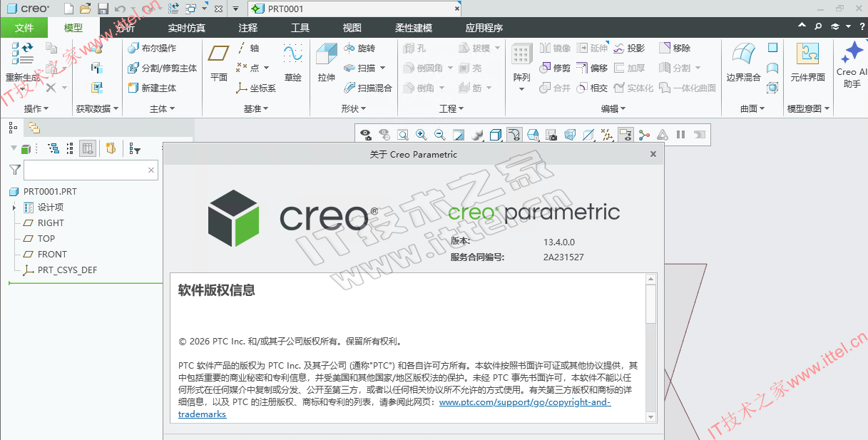This screenshot has width=868, height=440.
Task: Select the Revolve (旋转) tool
Action: pyautogui.click(x=359, y=48)
